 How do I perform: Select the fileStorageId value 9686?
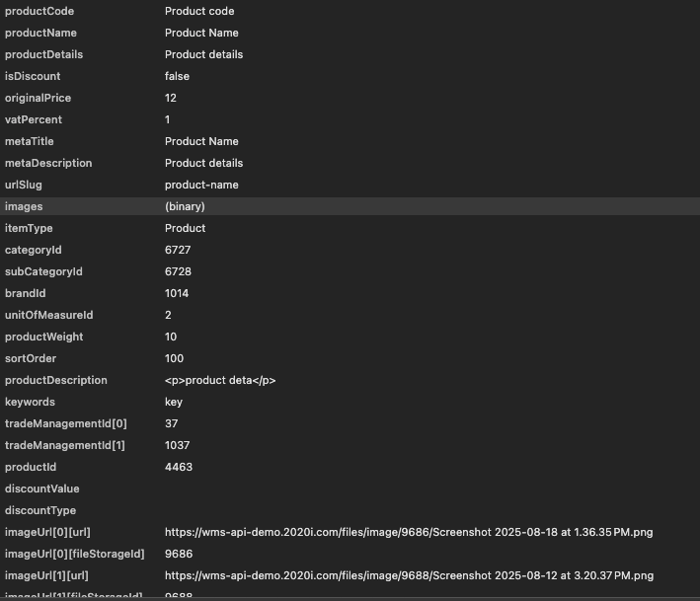pos(179,555)
